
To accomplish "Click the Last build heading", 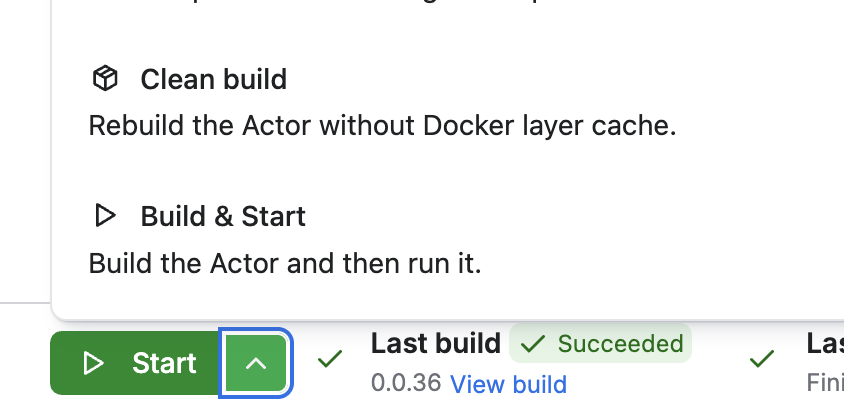I will pos(435,343).
